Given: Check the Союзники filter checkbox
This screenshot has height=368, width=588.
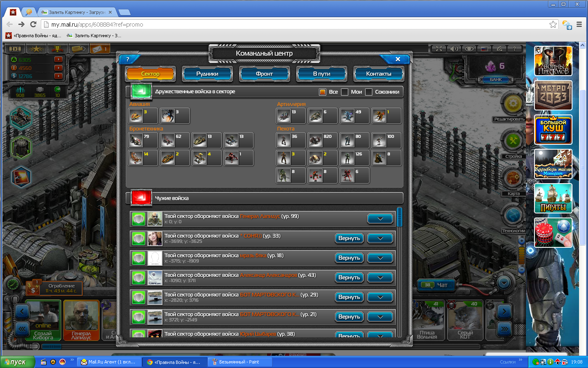Looking at the screenshot, I should [x=369, y=92].
